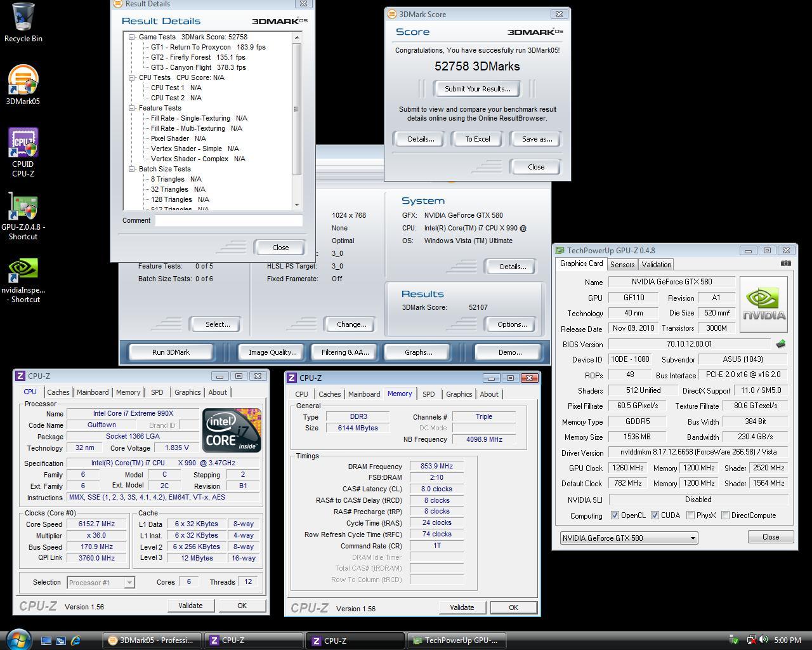Click the GPU-Z screenshot camera icon

coord(785,263)
